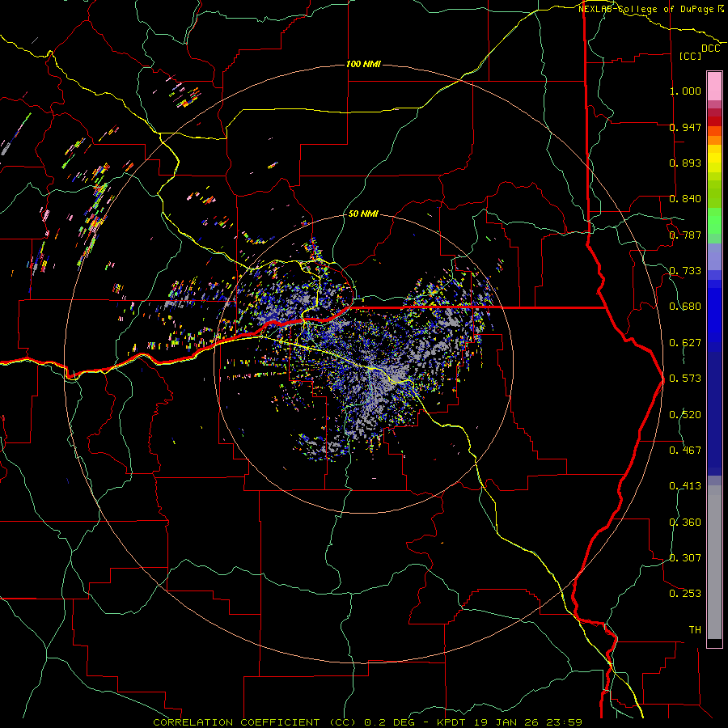This screenshot has height=728, width=728.
Task: Select the 0.573 scale value
Action: coord(685,379)
